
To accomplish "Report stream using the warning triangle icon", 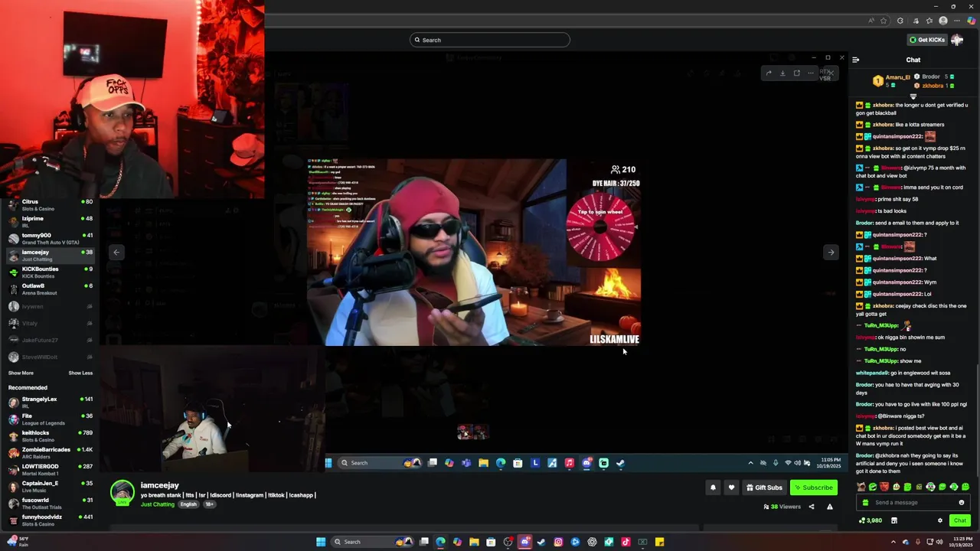I will click(x=829, y=507).
